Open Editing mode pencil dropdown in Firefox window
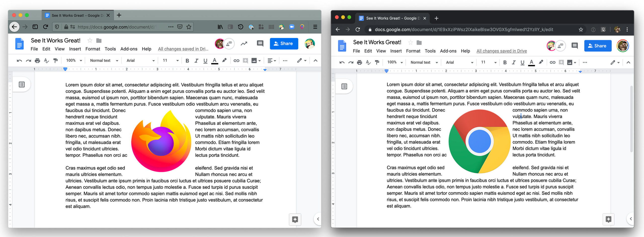Viewport: 644px width, 237px height. pyautogui.click(x=302, y=61)
